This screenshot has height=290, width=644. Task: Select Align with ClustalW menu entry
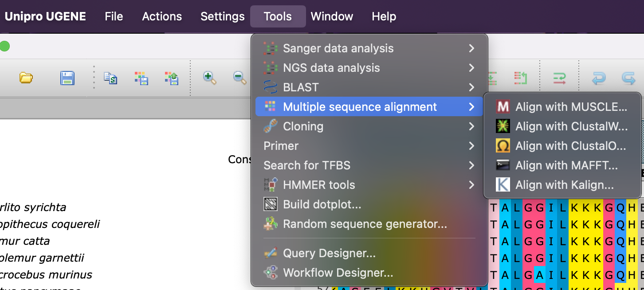(x=571, y=126)
